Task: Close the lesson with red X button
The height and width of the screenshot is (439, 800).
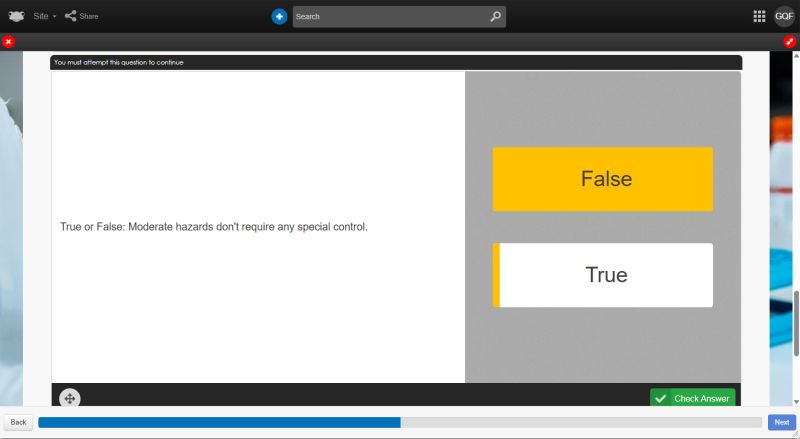Action: point(8,41)
